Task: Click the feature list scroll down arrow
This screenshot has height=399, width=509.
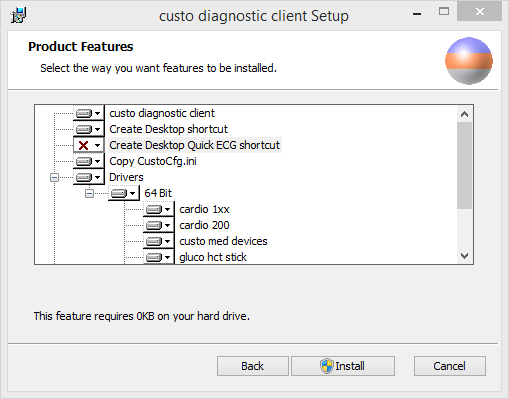Action: 464,256
